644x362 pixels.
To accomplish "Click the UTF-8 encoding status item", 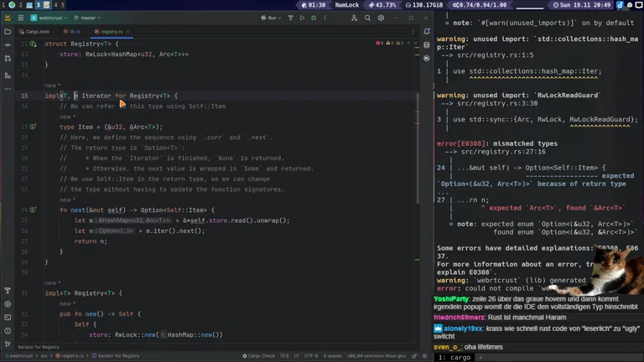I will pos(310,356).
